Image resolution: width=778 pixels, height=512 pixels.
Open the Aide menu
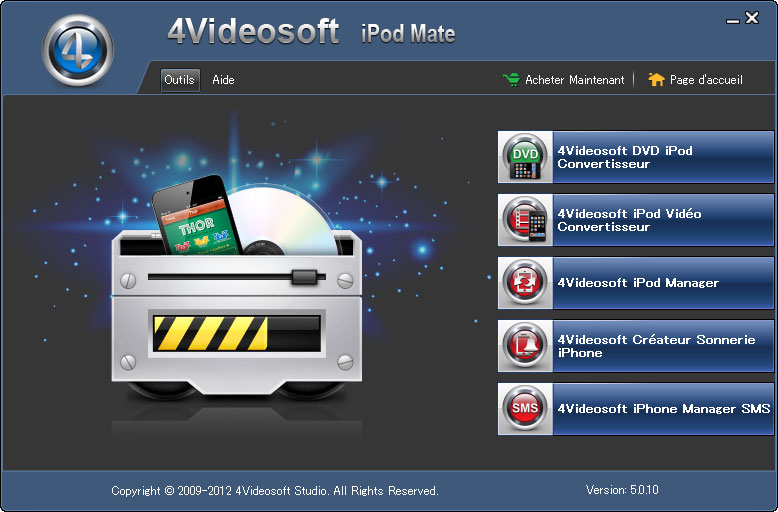pyautogui.click(x=223, y=80)
